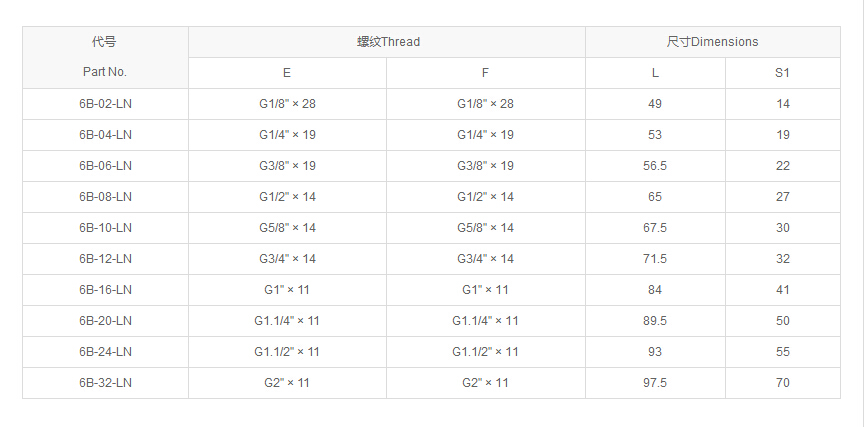The height and width of the screenshot is (427, 865).
Task: Click part number 6B-08-LN
Action: 105,197
